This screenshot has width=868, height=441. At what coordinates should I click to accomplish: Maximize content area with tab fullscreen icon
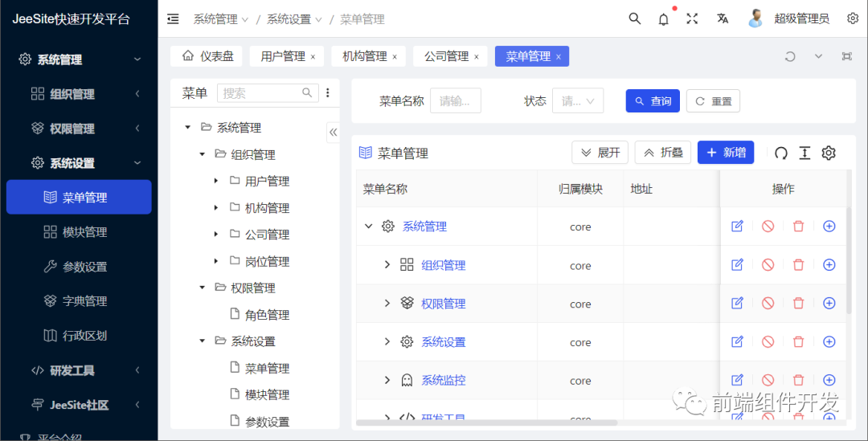(847, 56)
